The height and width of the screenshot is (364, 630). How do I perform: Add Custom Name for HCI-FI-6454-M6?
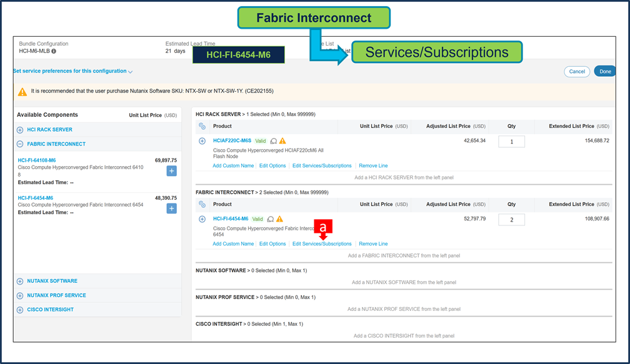pyautogui.click(x=233, y=244)
